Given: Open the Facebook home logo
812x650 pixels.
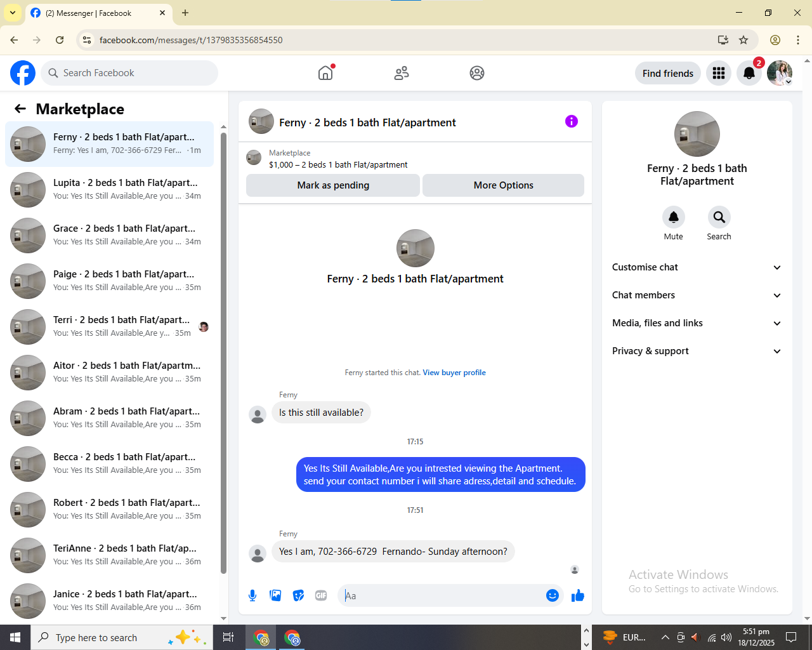Looking at the screenshot, I should (23, 73).
